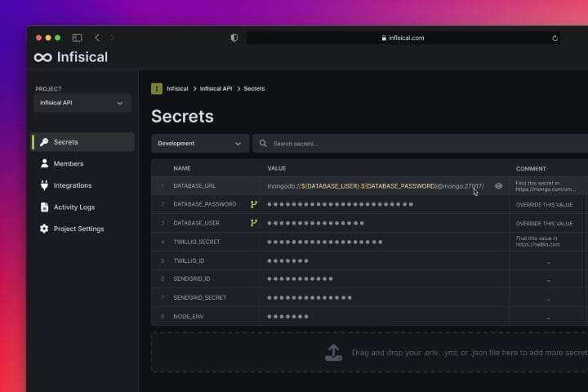The width and height of the screenshot is (588, 392).
Task: Click the hidden value of TWILLIO_SECRET
Action: click(x=325, y=242)
